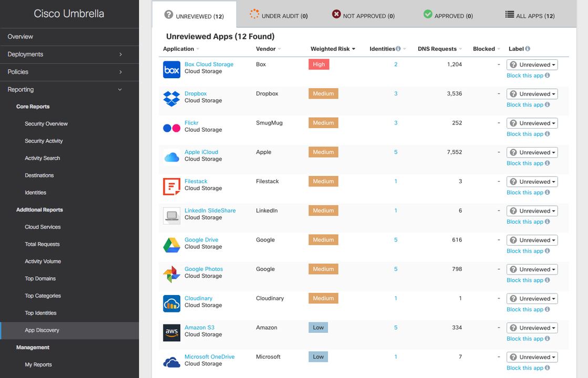Select the Unreviewed (12) tab
Image resolution: width=588 pixels, height=378 pixels.
(194, 15)
